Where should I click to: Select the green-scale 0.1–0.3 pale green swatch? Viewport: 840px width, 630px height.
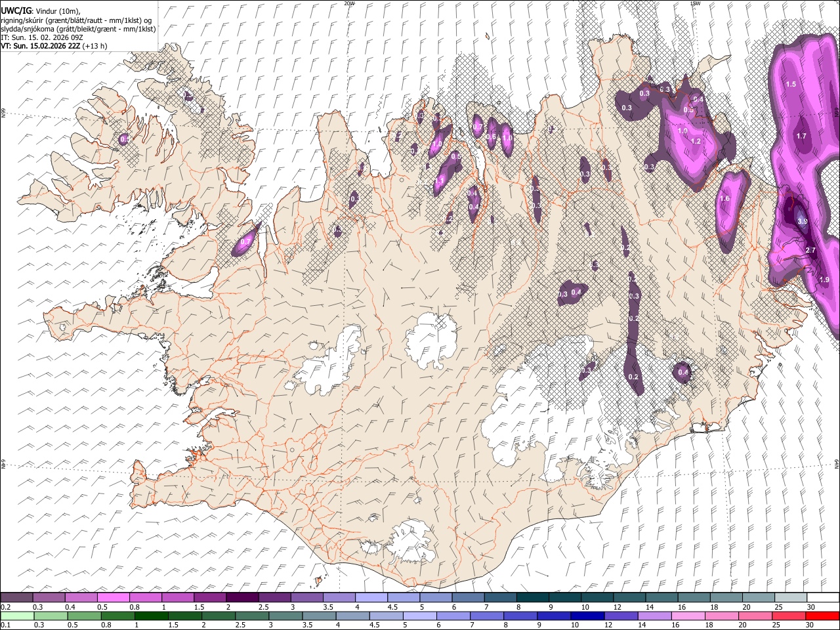point(17,616)
